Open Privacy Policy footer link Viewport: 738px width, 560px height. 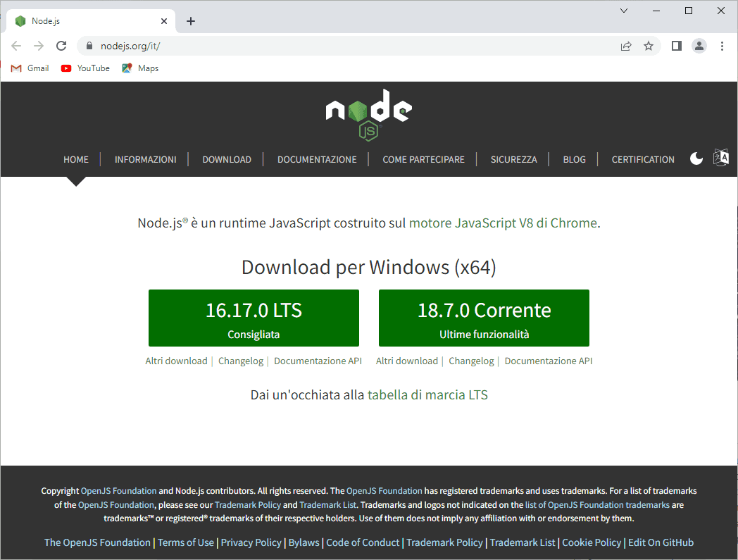[x=251, y=542]
